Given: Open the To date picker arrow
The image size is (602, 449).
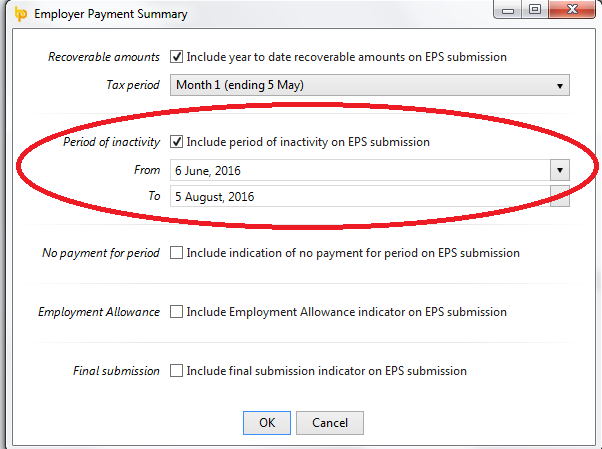Looking at the screenshot, I should [x=560, y=196].
